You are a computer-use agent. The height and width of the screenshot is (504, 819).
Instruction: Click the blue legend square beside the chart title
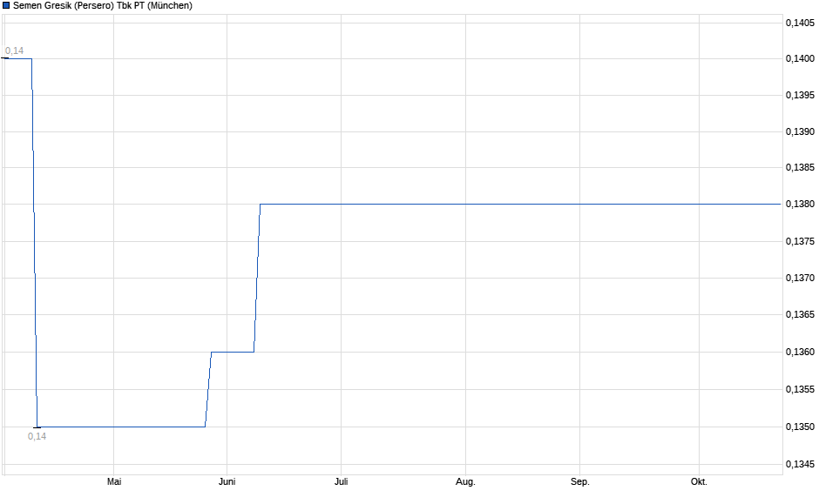[6, 6]
